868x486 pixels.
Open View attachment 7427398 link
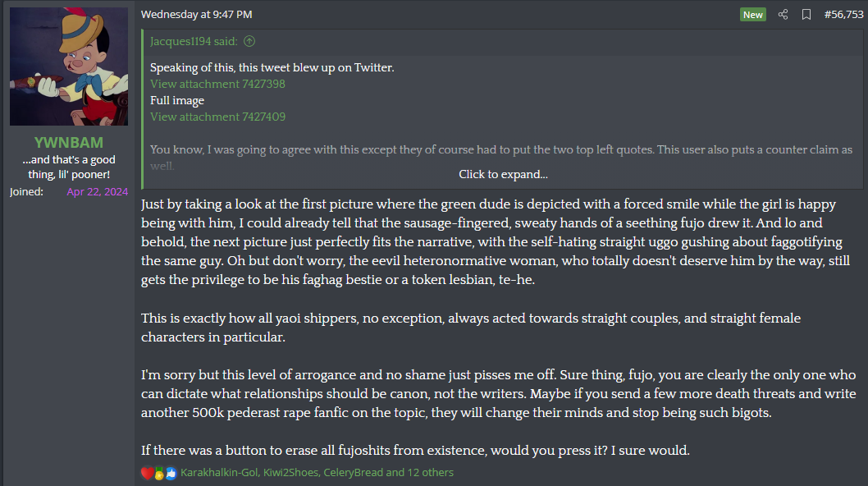click(x=217, y=84)
